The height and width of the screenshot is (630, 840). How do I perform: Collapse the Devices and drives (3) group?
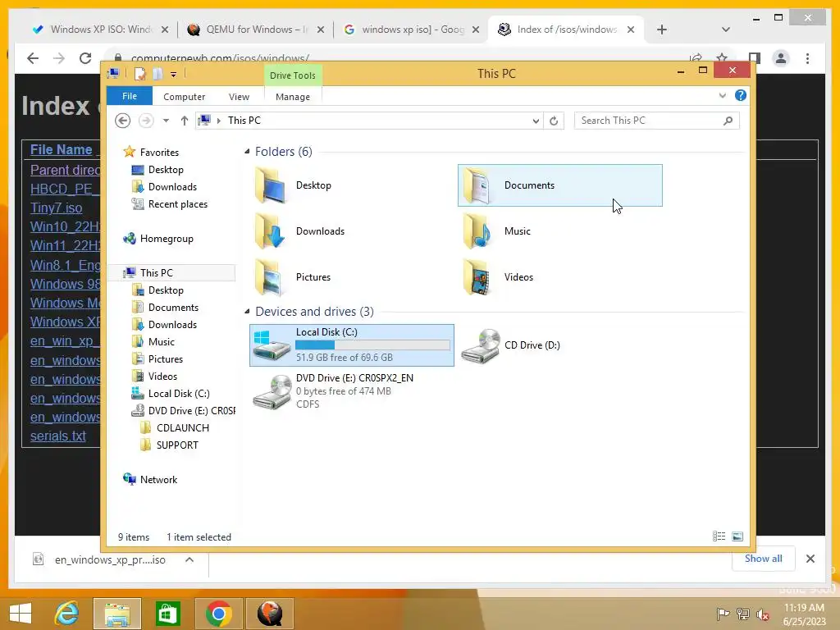(x=247, y=311)
